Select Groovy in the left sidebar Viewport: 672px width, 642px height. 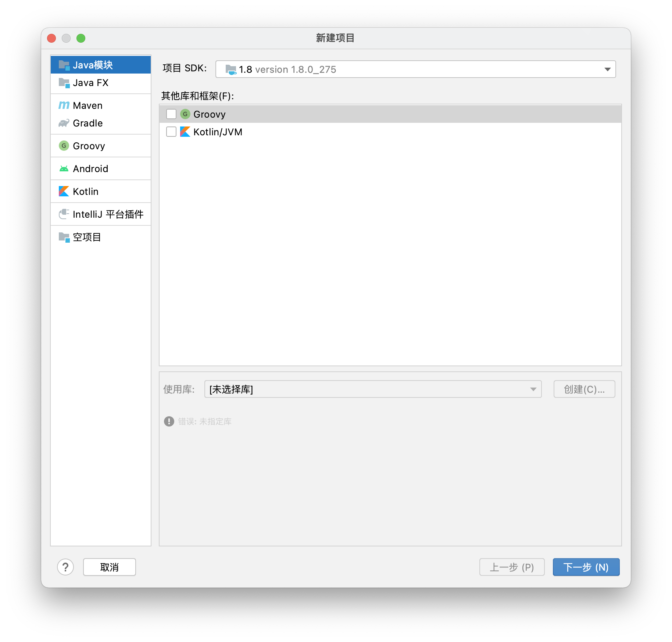click(100, 146)
